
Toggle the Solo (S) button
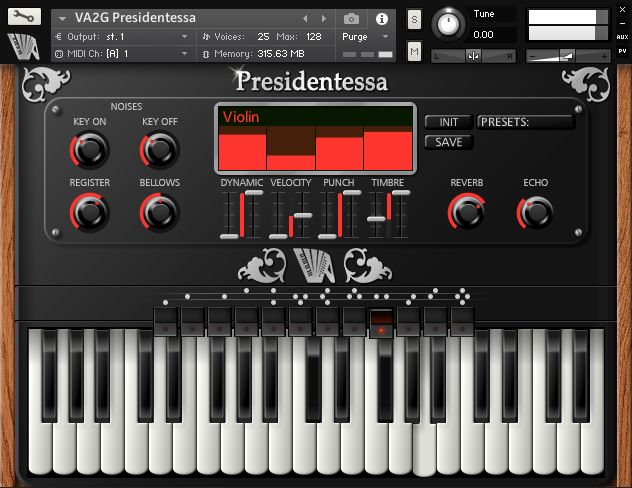414,21
